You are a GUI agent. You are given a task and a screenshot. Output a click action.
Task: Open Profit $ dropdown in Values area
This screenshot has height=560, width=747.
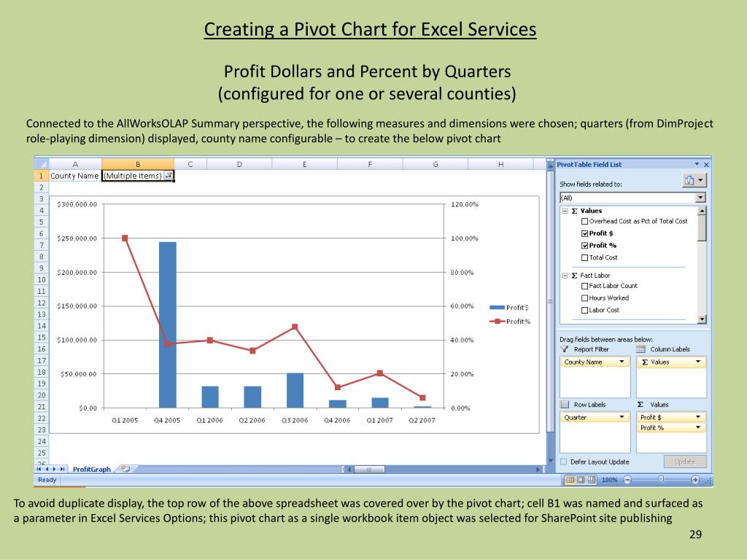[x=698, y=417]
